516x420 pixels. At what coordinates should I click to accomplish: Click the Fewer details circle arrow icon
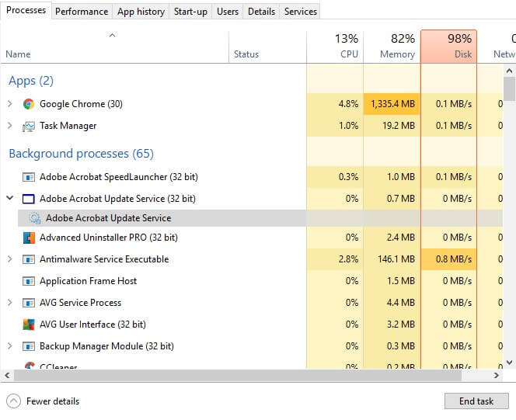click(x=13, y=401)
